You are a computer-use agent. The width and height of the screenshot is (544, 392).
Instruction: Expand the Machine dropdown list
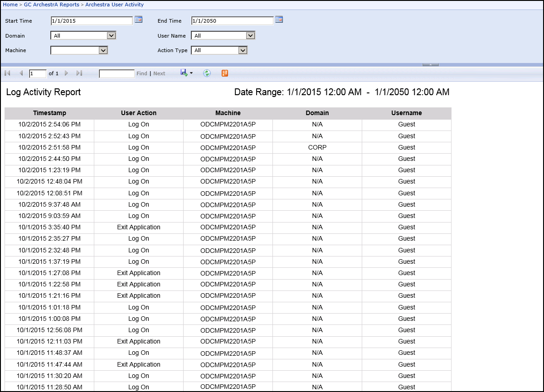click(103, 50)
